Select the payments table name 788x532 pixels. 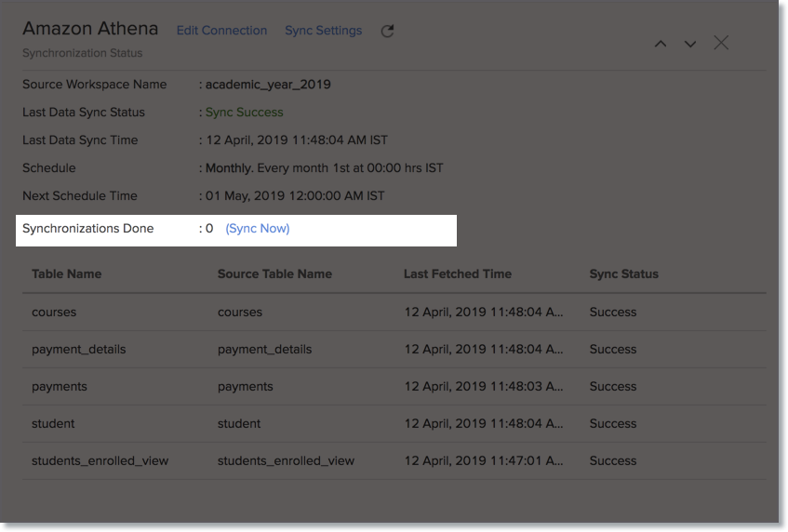pos(60,386)
